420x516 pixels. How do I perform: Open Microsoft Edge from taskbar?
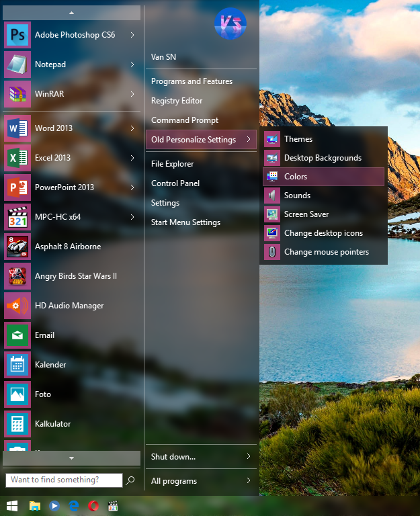(x=74, y=506)
